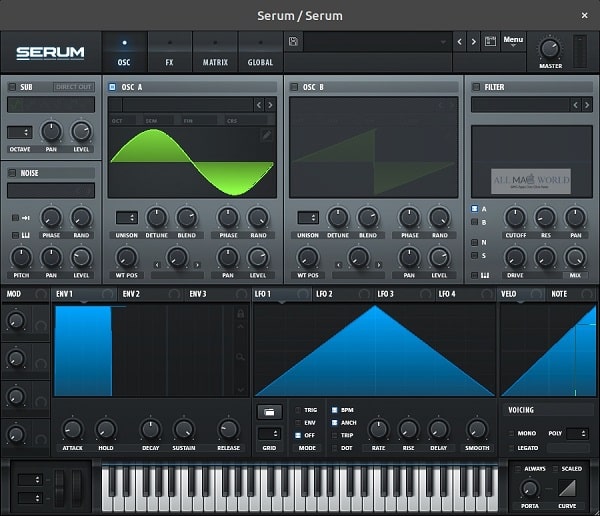The width and height of the screenshot is (600, 516).
Task: Toggle filter routing for sub S
Action: point(474,255)
